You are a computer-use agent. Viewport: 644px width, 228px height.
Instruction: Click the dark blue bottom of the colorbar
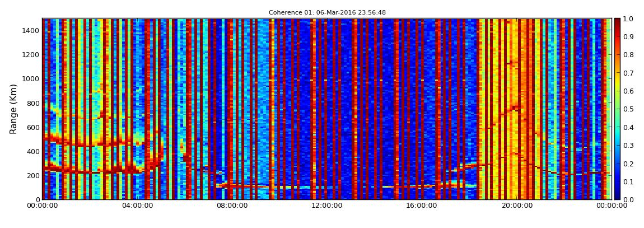click(x=618, y=197)
